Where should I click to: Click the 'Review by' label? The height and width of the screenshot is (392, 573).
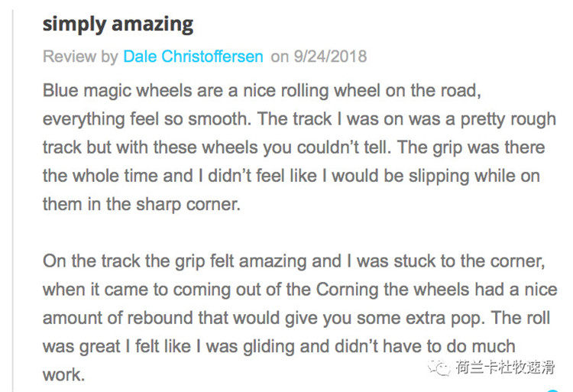80,57
